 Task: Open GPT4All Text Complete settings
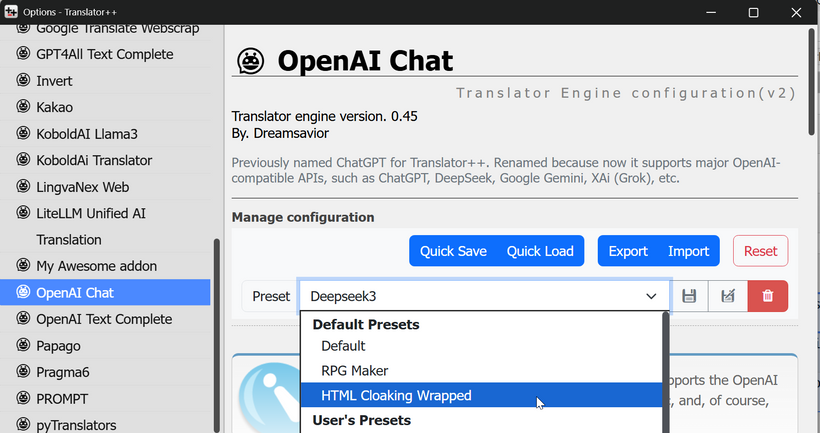click(x=104, y=54)
